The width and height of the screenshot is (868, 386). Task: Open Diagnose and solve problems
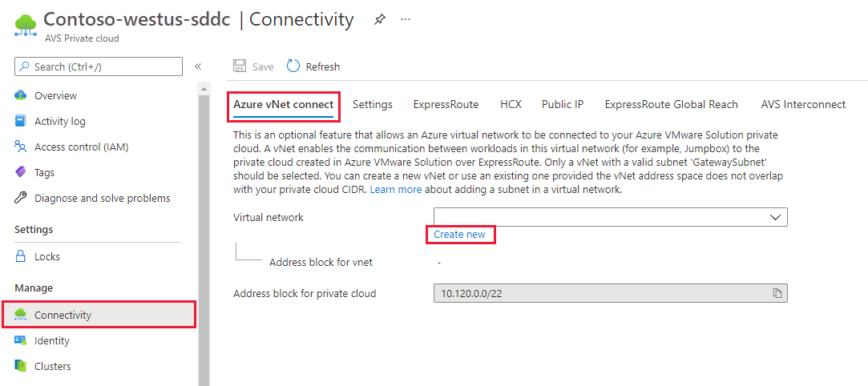[x=102, y=198]
